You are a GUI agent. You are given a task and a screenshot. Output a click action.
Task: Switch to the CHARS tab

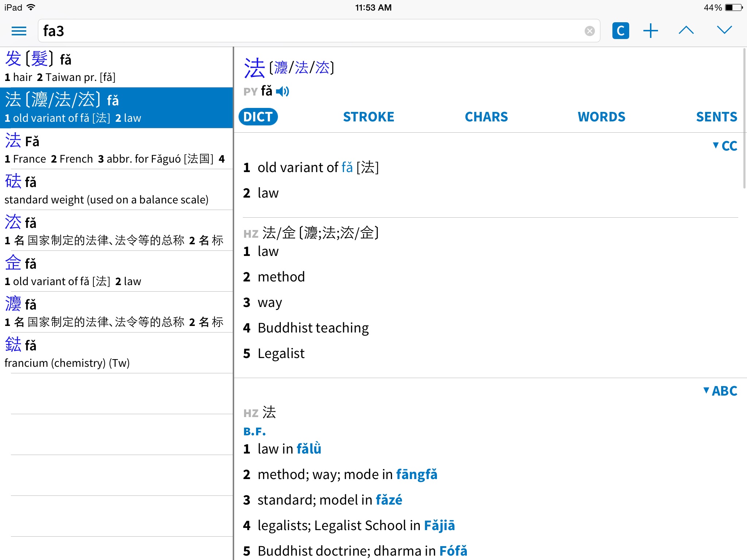pos(486,117)
